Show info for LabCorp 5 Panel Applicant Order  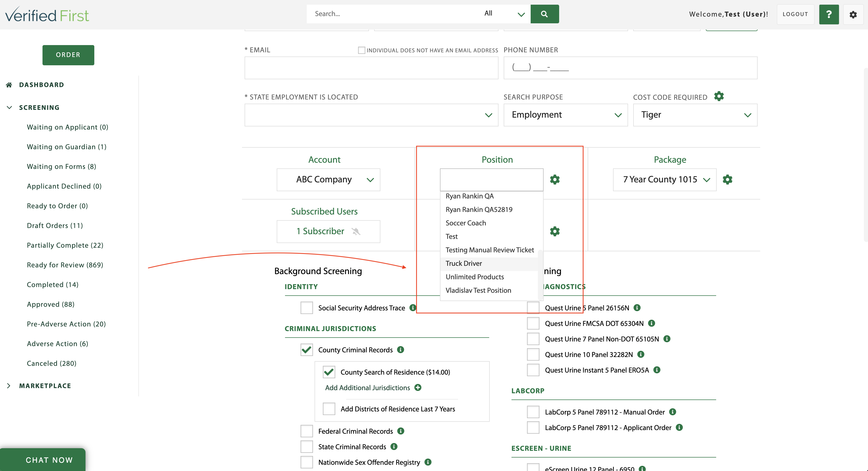tap(679, 427)
